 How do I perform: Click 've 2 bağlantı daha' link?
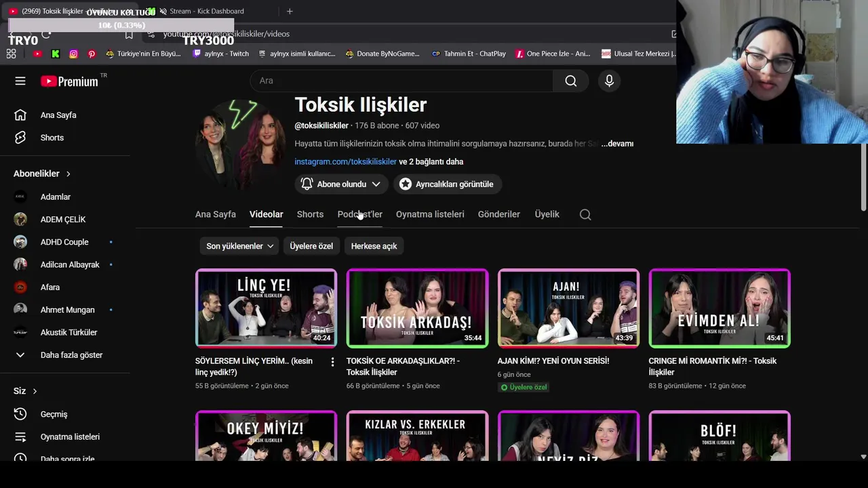click(x=431, y=162)
